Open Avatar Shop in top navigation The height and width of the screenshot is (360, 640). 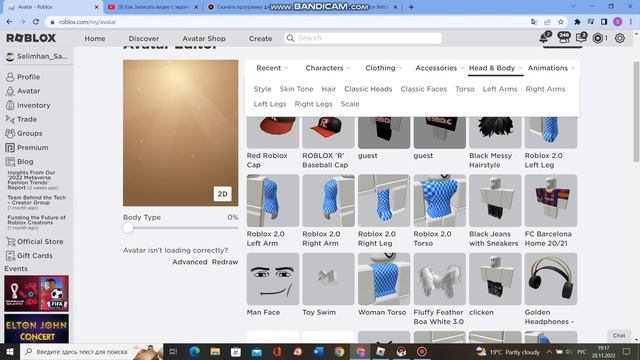point(204,38)
